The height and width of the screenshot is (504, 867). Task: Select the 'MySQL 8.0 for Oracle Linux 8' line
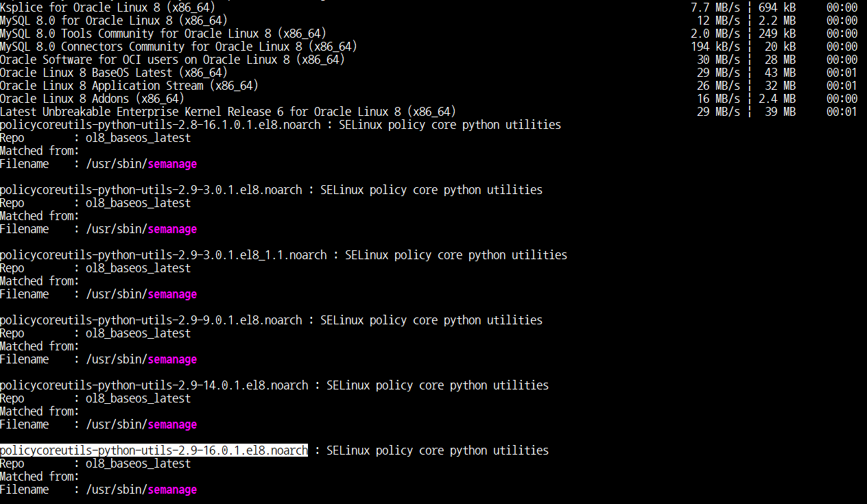tap(114, 21)
